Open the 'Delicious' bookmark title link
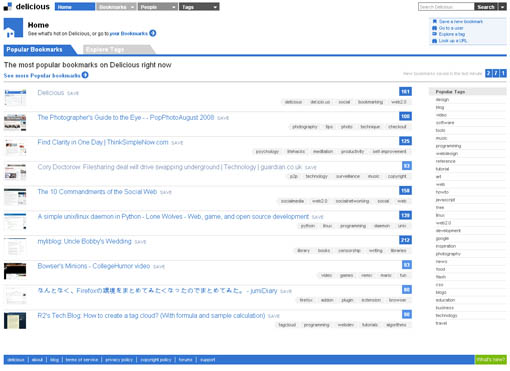510x371 pixels. [51, 93]
